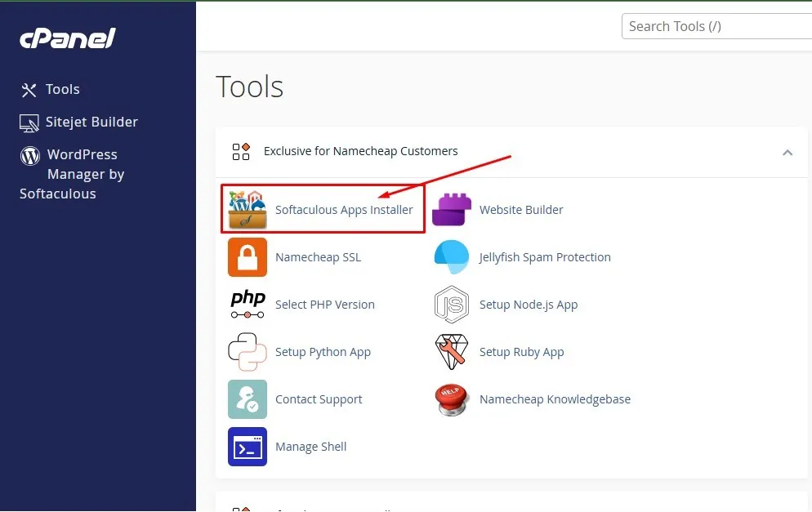Click the cPanel logo
Viewport: 812px width, 512px height.
coord(67,38)
